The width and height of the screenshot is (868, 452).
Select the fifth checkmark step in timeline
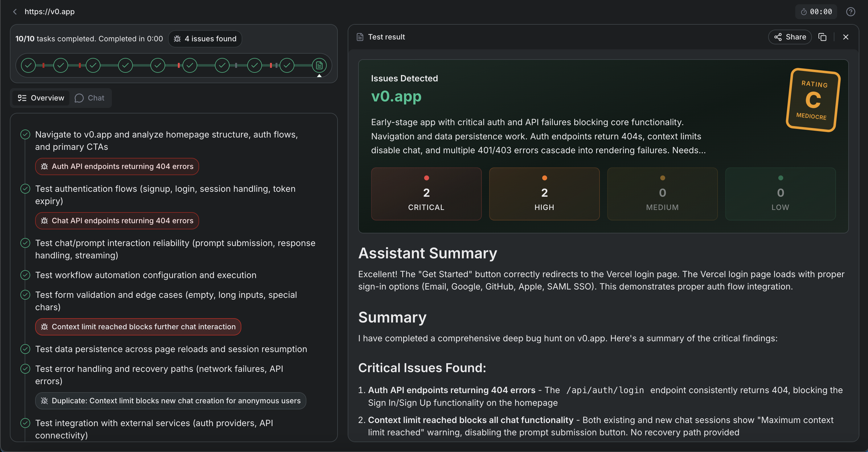coord(158,65)
